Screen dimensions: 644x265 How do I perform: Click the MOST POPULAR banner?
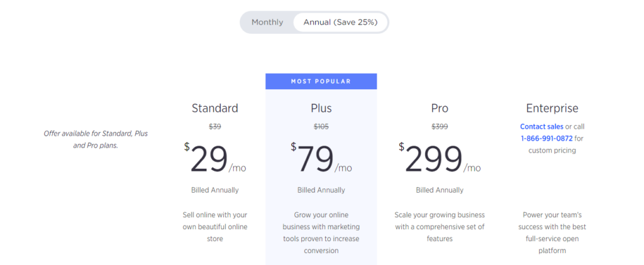321,81
